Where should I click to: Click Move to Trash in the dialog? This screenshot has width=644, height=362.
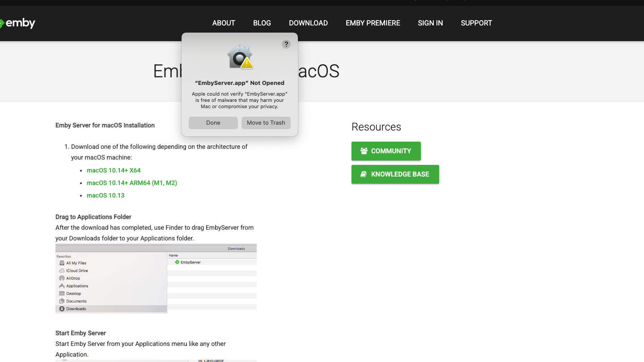[266, 123]
